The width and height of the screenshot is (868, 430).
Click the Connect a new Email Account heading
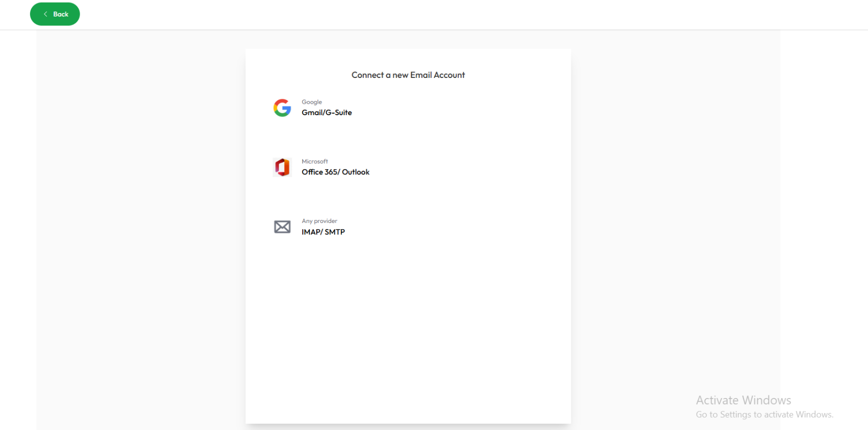pyautogui.click(x=408, y=75)
